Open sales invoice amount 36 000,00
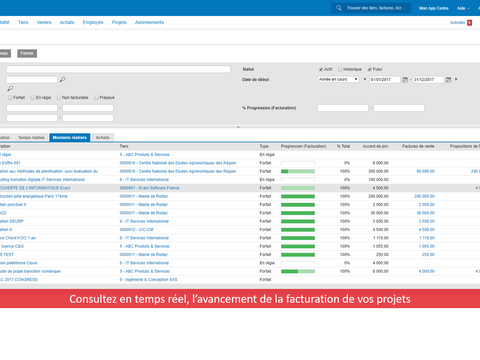 [425, 213]
